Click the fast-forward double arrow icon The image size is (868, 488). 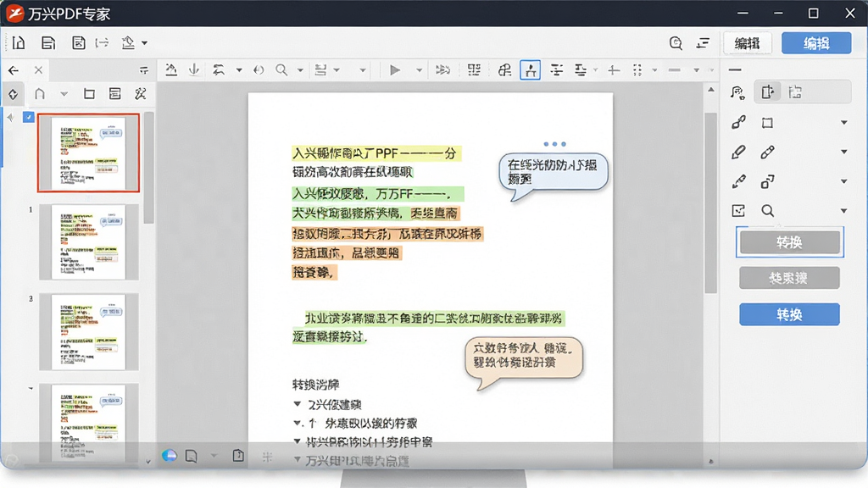tap(442, 69)
